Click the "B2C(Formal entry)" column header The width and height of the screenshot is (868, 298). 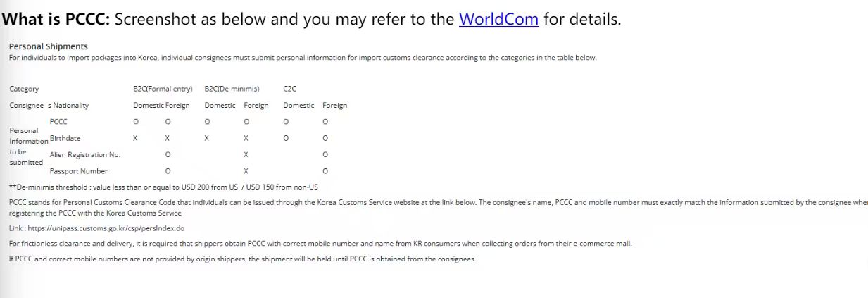(x=163, y=89)
